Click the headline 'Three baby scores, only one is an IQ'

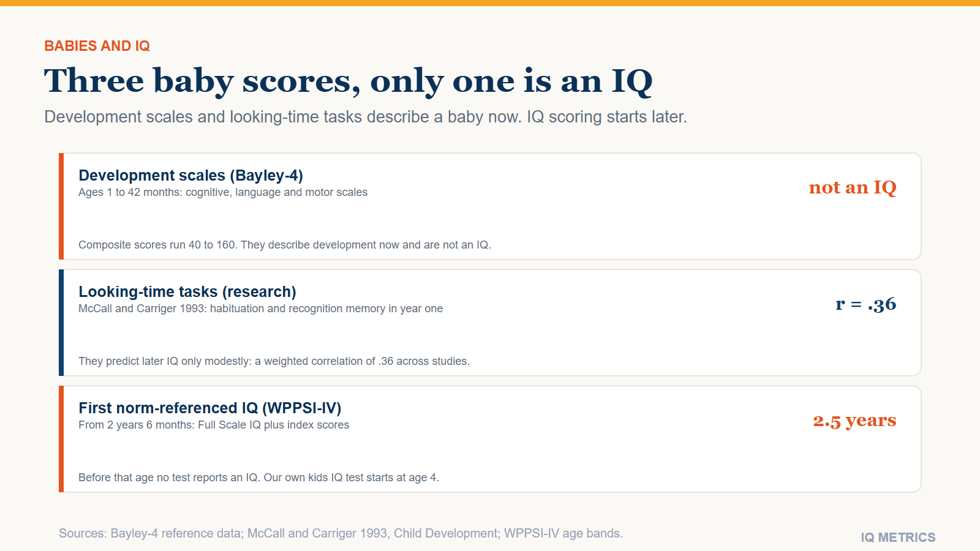click(349, 81)
